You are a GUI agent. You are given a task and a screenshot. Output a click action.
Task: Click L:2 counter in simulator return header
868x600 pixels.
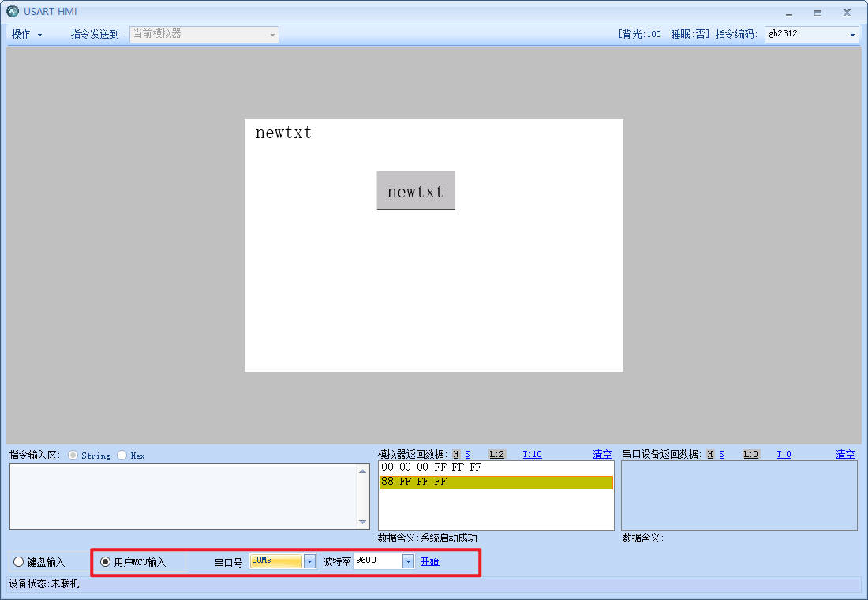[x=497, y=455]
